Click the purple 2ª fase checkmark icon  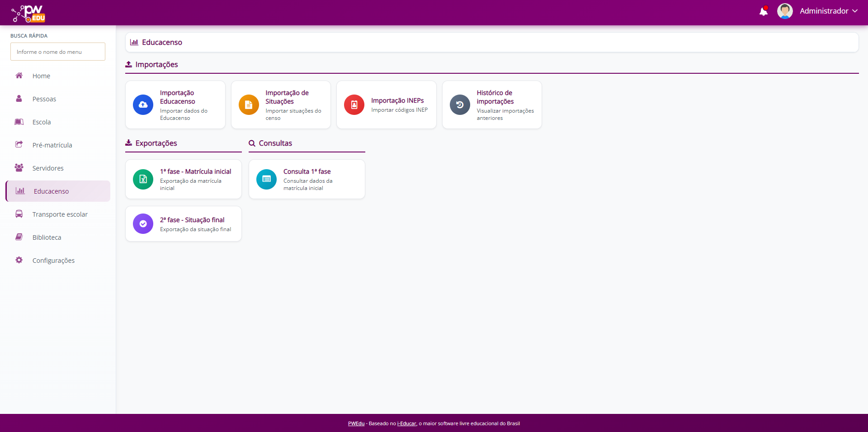click(x=143, y=224)
